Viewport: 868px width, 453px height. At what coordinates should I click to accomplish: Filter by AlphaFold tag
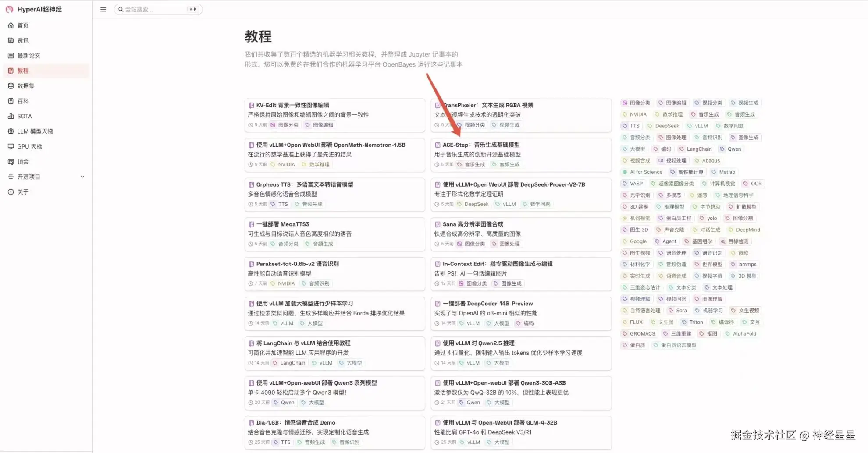coord(741,334)
